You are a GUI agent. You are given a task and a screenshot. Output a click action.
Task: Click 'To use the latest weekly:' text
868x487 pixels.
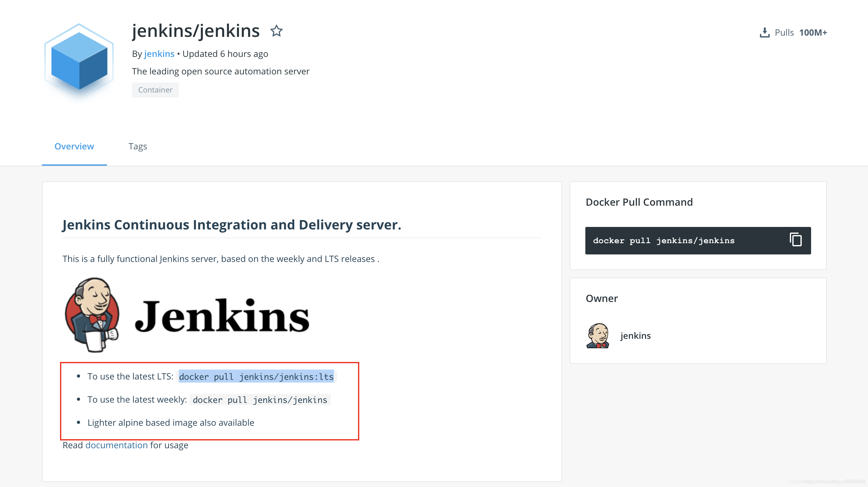tap(137, 400)
